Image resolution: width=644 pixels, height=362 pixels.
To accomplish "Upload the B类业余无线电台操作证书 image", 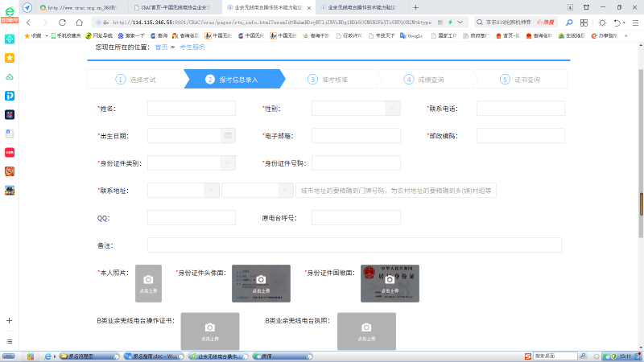I will tap(209, 331).
